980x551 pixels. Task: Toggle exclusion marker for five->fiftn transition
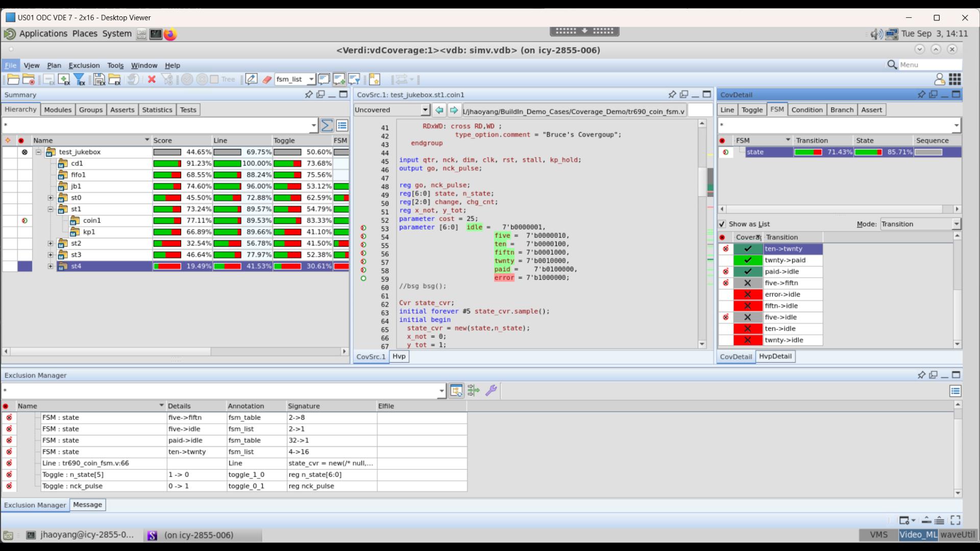click(x=725, y=283)
